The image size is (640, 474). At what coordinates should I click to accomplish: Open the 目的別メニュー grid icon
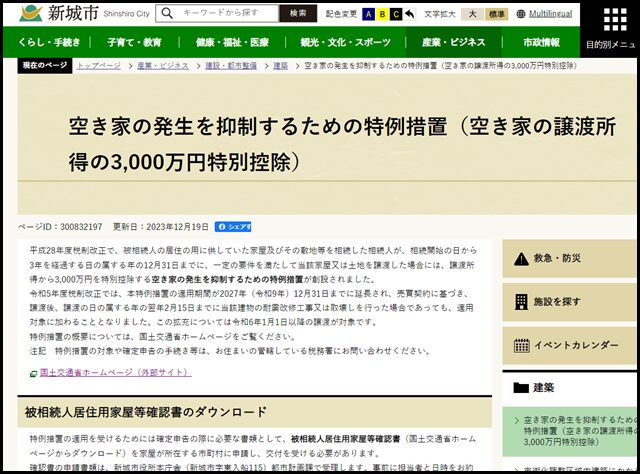point(615,19)
